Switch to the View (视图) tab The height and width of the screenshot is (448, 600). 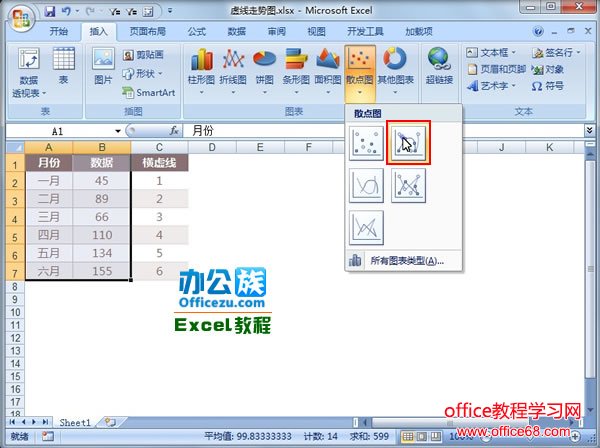click(316, 31)
